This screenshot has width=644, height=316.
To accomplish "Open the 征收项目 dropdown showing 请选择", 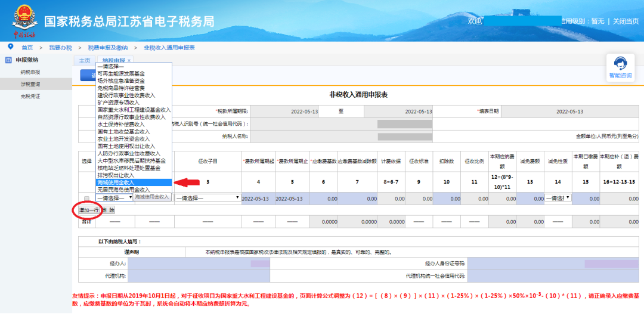I will click(114, 198).
